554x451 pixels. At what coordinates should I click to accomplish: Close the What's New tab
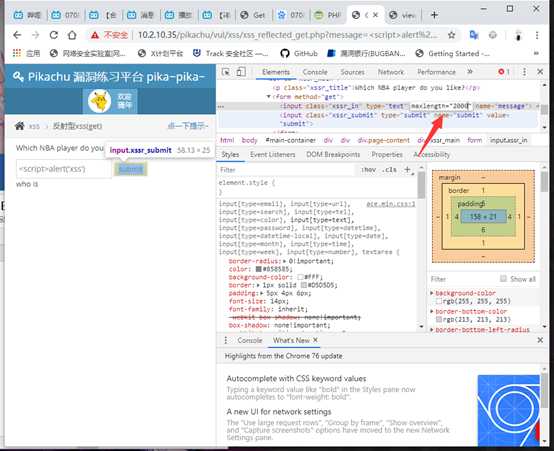tap(315, 340)
